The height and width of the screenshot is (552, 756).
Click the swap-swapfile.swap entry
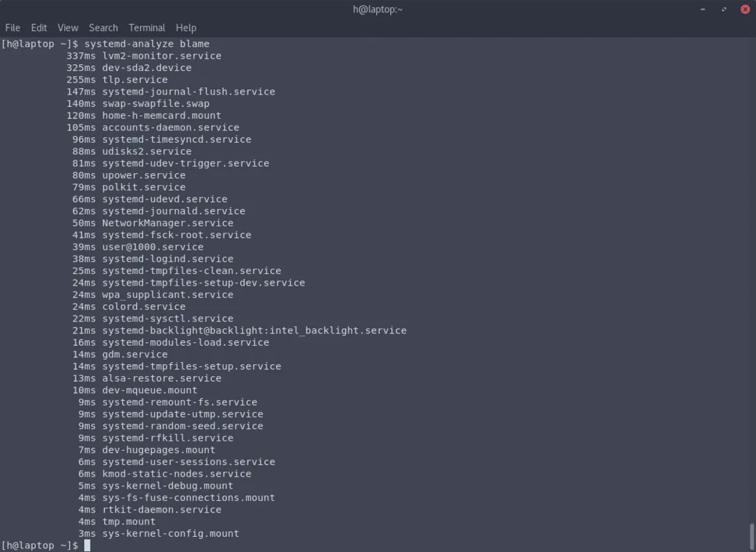[138, 103]
